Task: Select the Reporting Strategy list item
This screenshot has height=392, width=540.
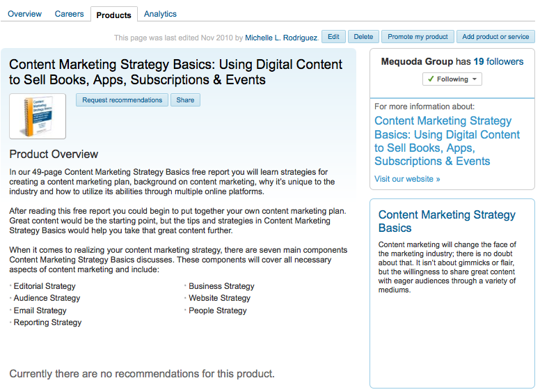Action: pos(47,322)
